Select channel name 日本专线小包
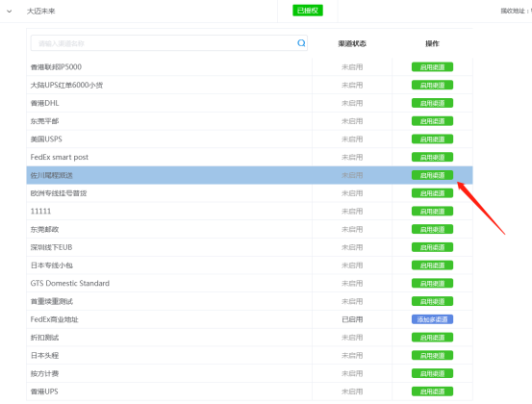 [52, 265]
